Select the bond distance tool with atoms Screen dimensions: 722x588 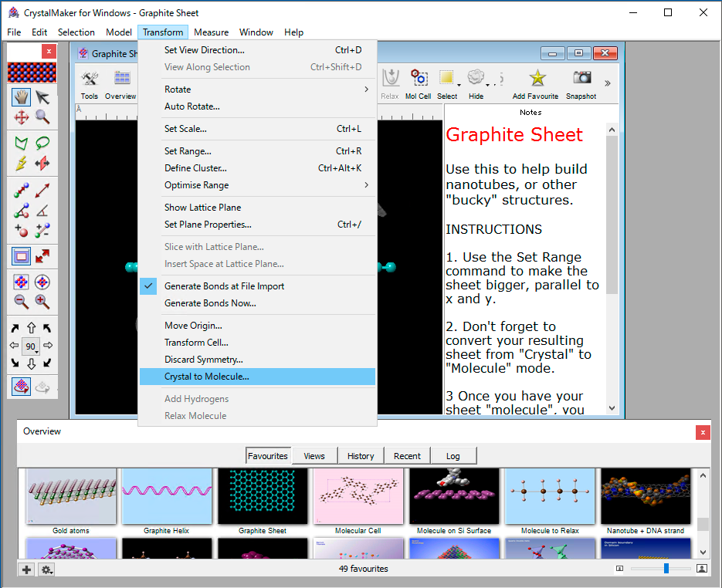tap(21, 190)
